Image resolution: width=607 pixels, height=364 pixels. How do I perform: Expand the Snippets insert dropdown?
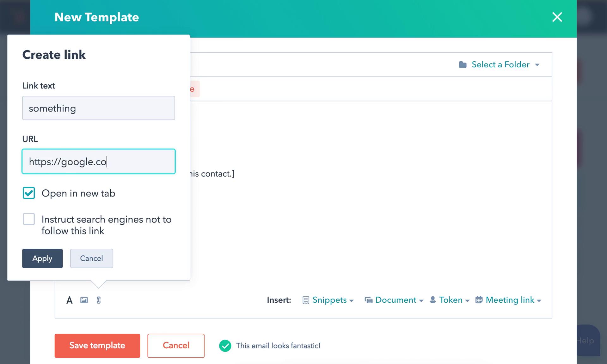[328, 300]
